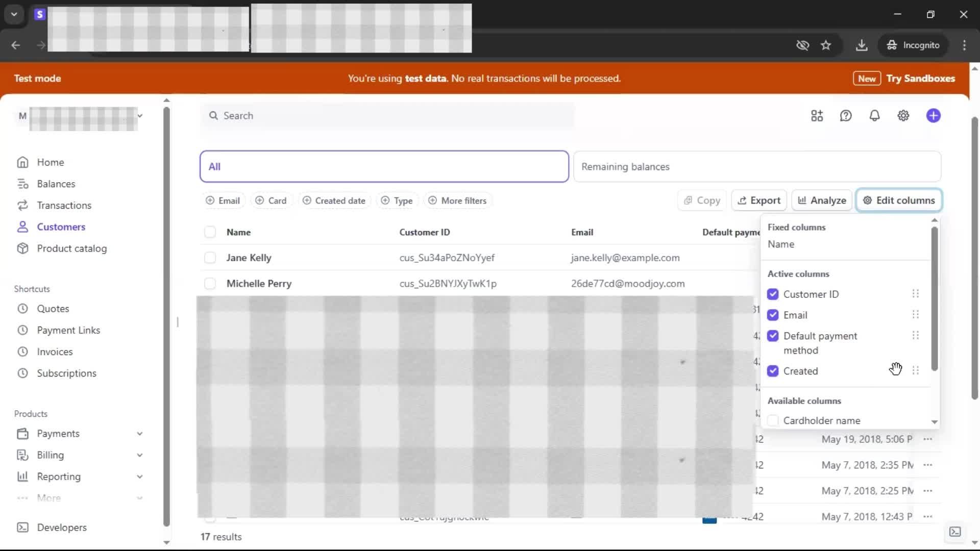Open notifications bell icon
This screenshot has width=980, height=551.
pos(874,116)
